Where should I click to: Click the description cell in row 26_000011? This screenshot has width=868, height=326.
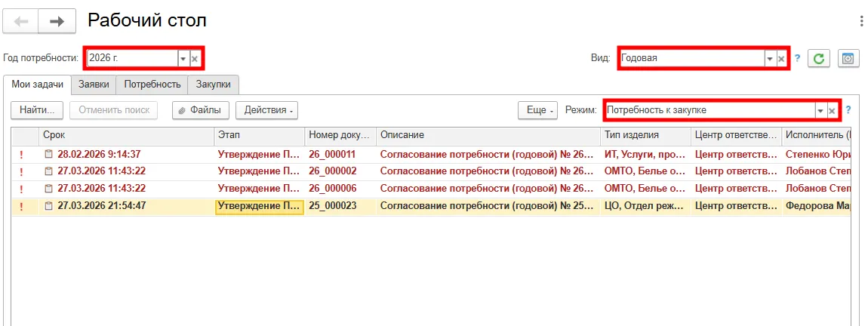point(488,155)
